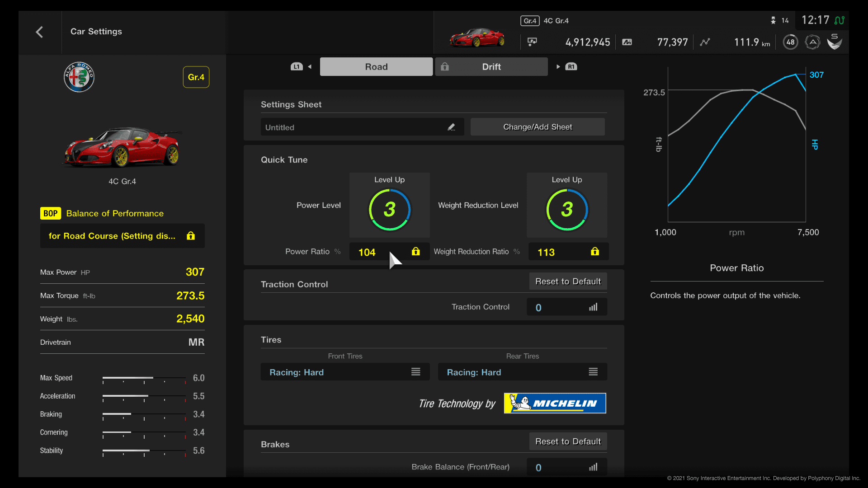Click Reset to Default for Traction Control
The image size is (868, 488).
(567, 281)
